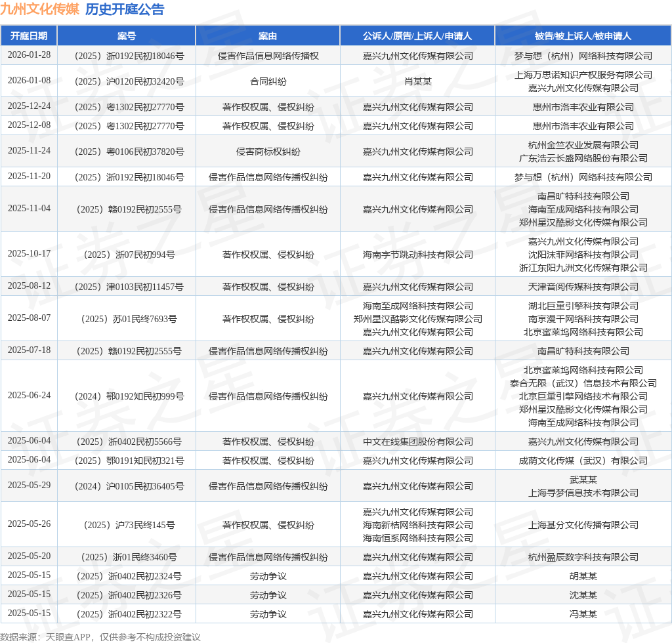This screenshot has width=672, height=643.
Task: Click defendant 南京漫千网络科技有限公司
Action: 583,319
